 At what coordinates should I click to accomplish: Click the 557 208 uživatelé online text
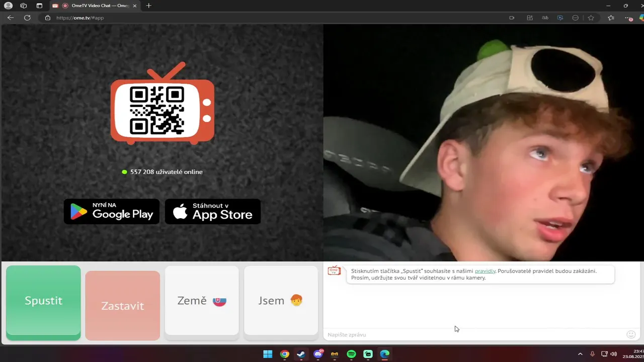166,172
